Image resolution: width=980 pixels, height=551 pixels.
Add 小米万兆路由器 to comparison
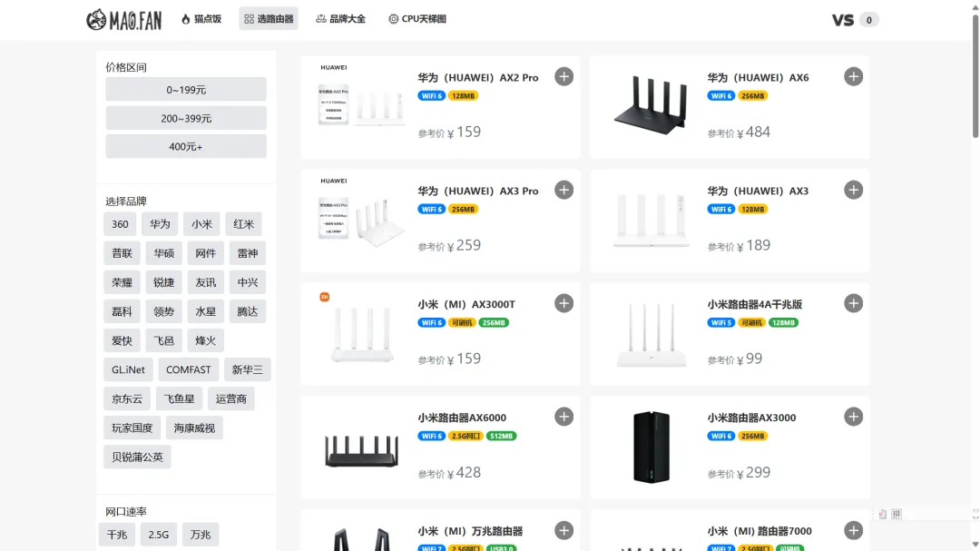point(563,530)
